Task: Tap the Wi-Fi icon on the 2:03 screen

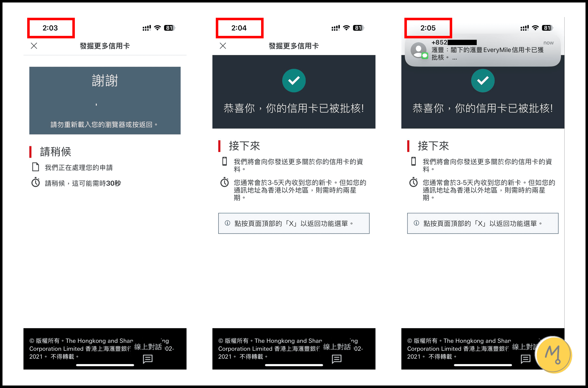Action: (x=157, y=28)
